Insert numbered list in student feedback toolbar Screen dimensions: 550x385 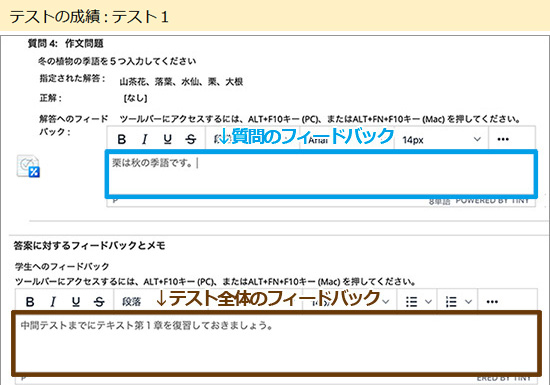pos(451,302)
